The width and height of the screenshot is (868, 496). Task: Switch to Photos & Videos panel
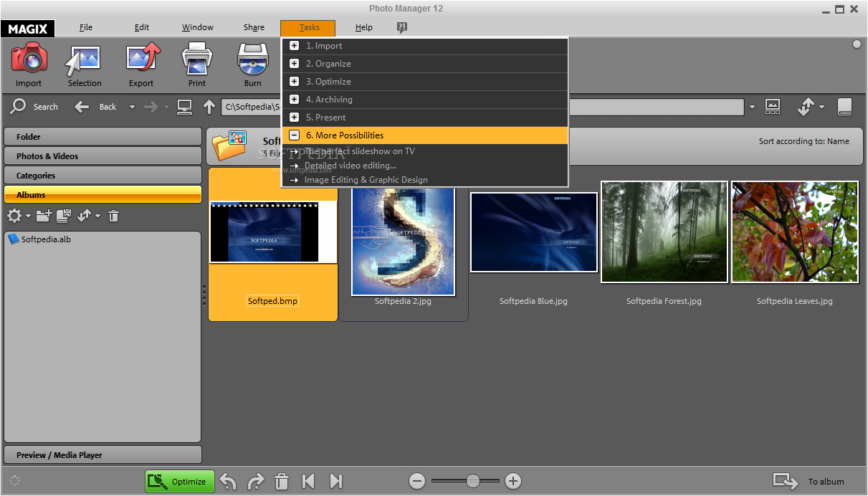click(103, 156)
